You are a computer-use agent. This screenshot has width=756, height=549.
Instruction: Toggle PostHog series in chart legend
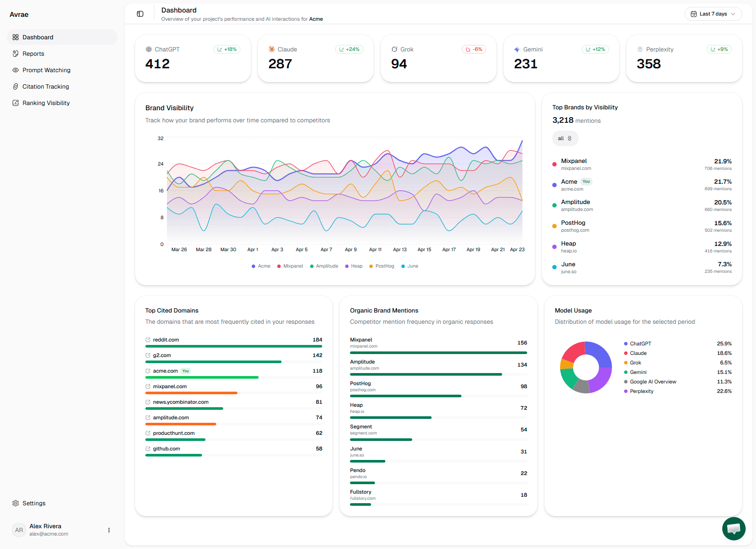point(381,266)
